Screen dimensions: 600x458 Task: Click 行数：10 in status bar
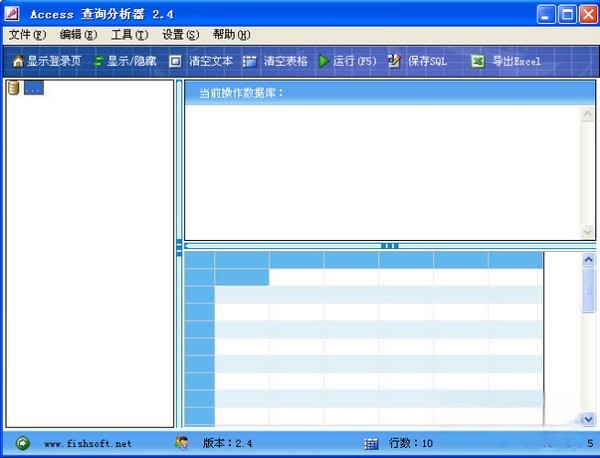pyautogui.click(x=411, y=443)
